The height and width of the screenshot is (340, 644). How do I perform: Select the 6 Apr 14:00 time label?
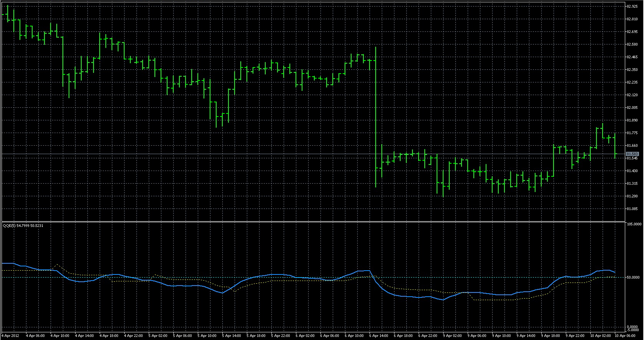[379, 336]
